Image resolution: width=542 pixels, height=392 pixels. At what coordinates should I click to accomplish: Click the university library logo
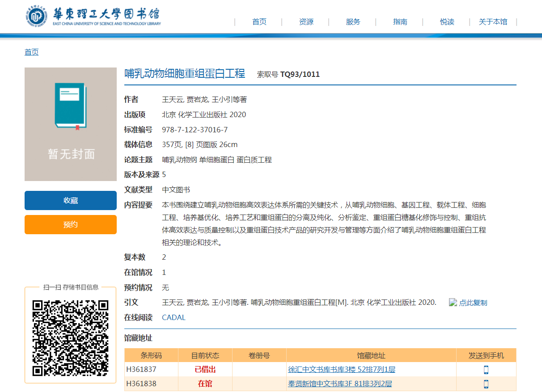coord(93,17)
